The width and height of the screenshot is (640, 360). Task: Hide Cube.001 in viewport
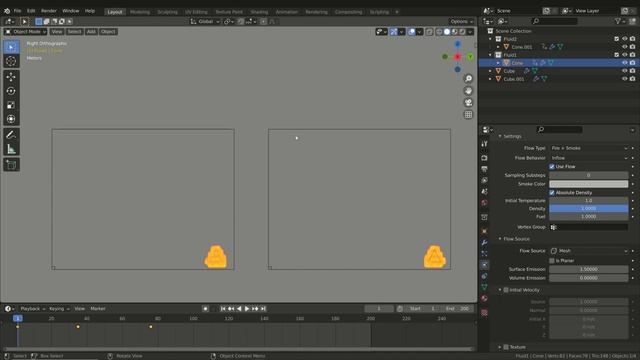coord(624,79)
